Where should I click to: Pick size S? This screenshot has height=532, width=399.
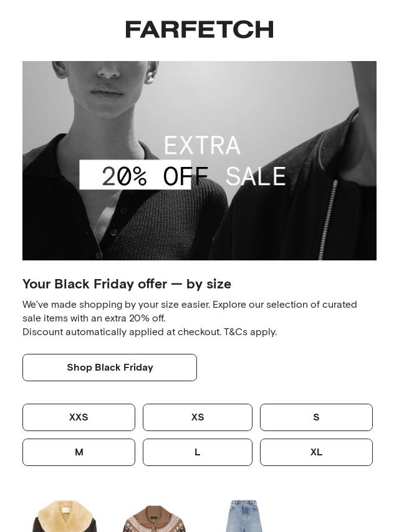pos(316,417)
